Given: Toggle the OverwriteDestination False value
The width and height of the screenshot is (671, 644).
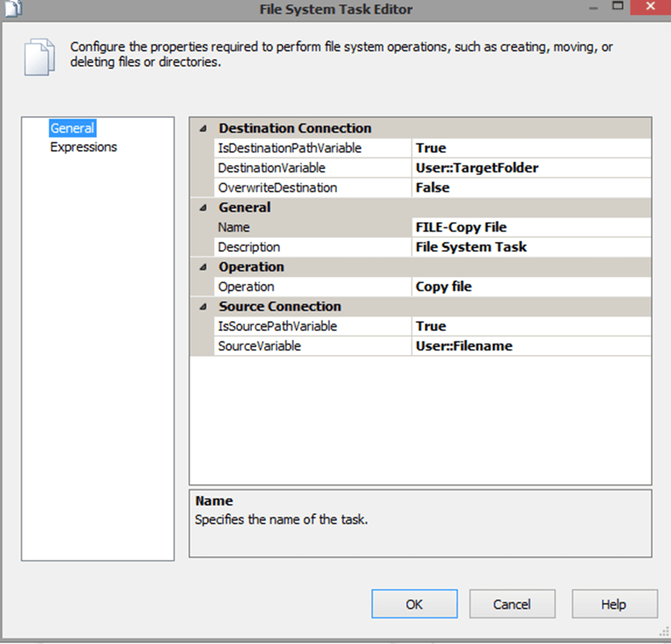Looking at the screenshot, I should point(530,188).
